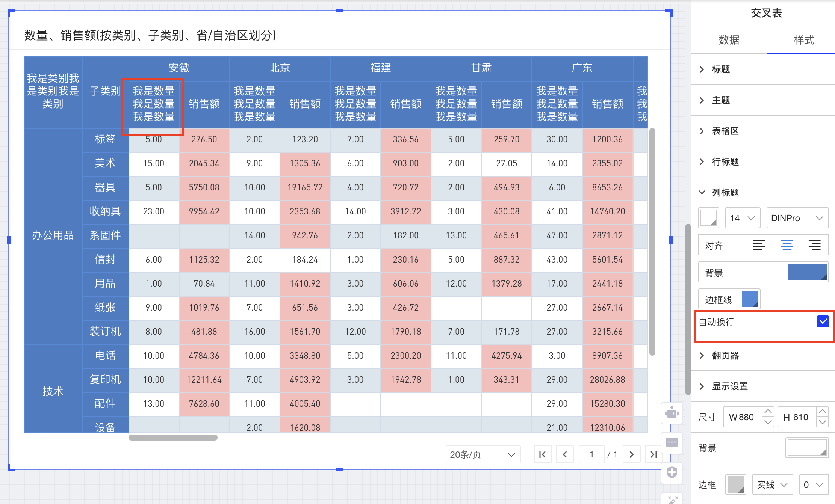Left align the column header text

coord(759,245)
